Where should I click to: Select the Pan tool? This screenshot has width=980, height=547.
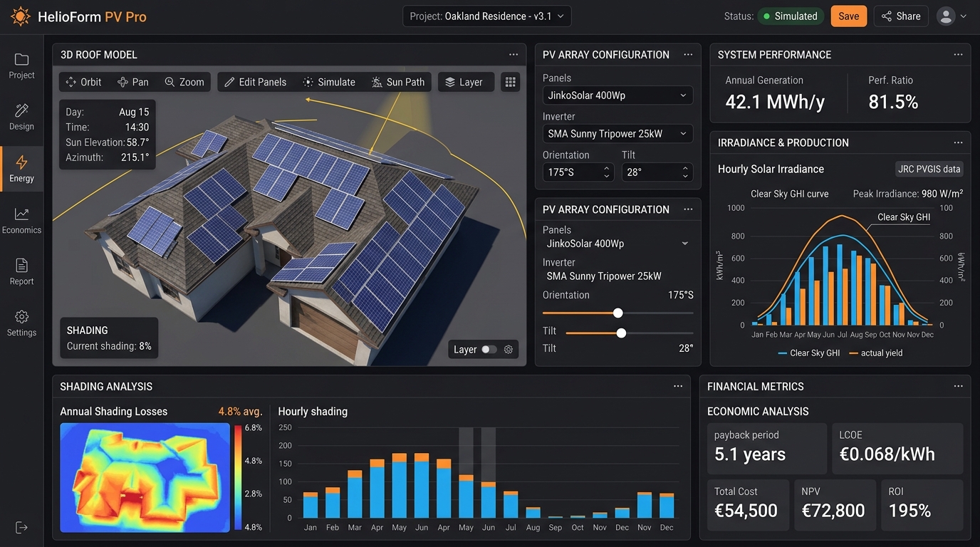tap(133, 82)
